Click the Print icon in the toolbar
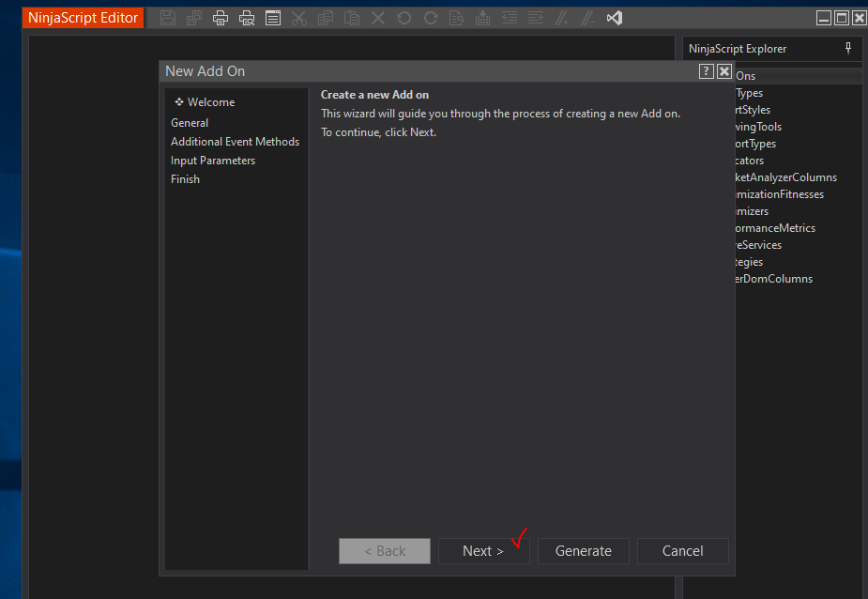Screen dimensions: 868x599 click(x=221, y=18)
